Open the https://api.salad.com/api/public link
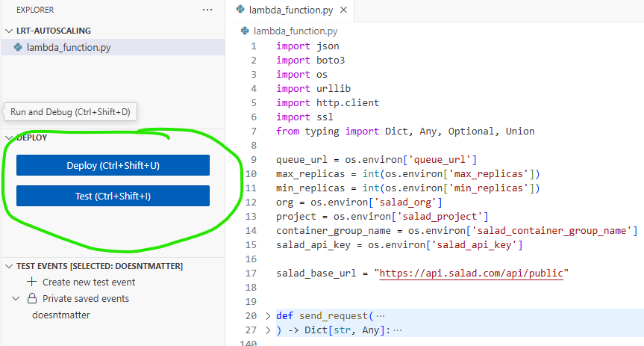 pyautogui.click(x=471, y=274)
